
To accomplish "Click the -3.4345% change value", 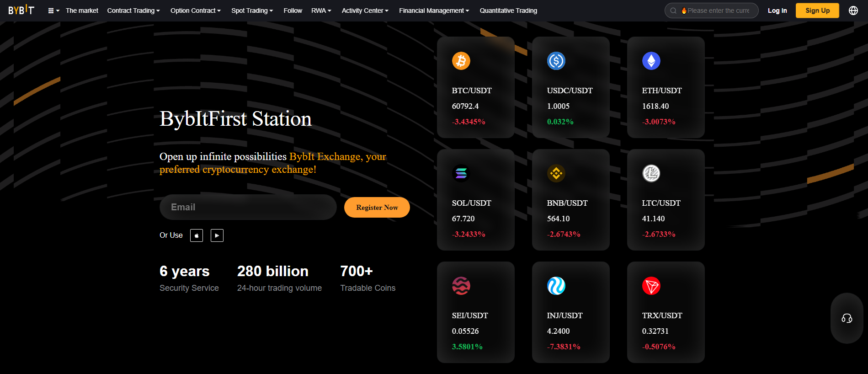I will 469,122.
